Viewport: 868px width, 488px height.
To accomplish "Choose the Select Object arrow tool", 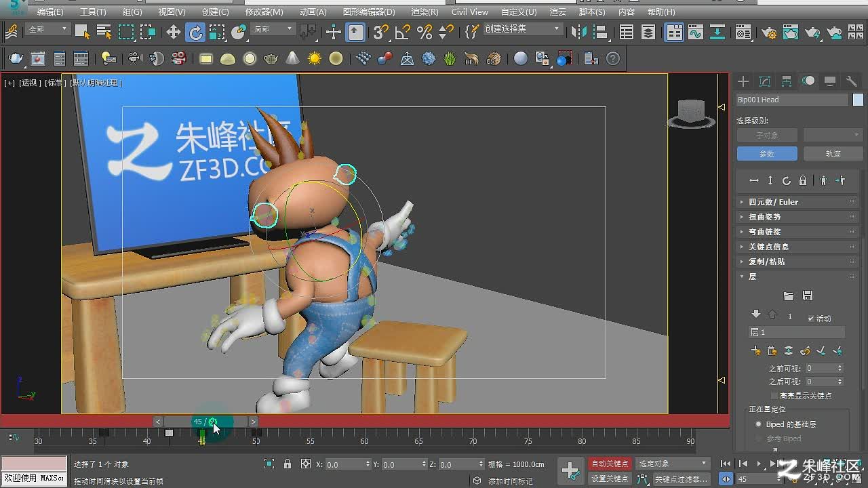I will (82, 32).
